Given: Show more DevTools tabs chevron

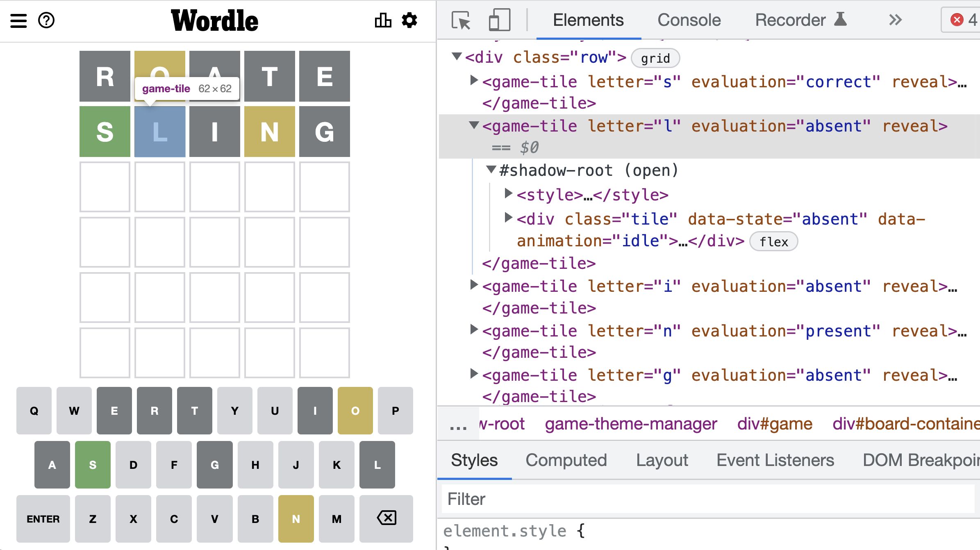Looking at the screenshot, I should coord(896,20).
